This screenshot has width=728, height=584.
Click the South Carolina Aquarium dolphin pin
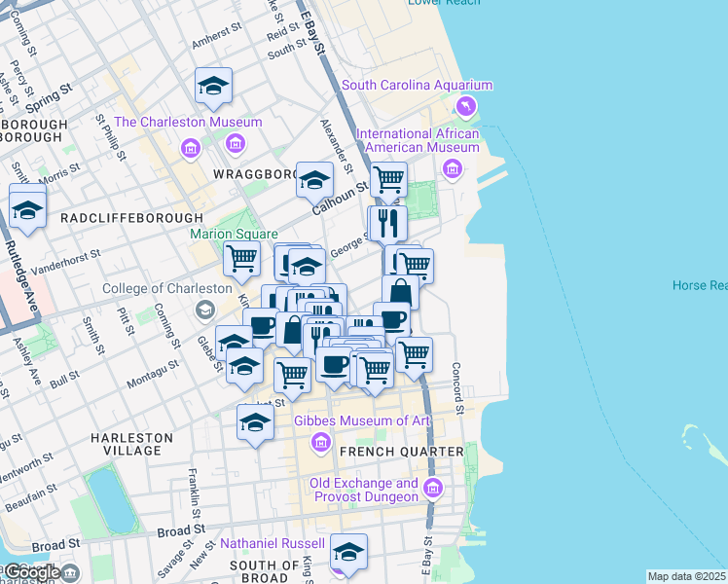[x=466, y=106]
